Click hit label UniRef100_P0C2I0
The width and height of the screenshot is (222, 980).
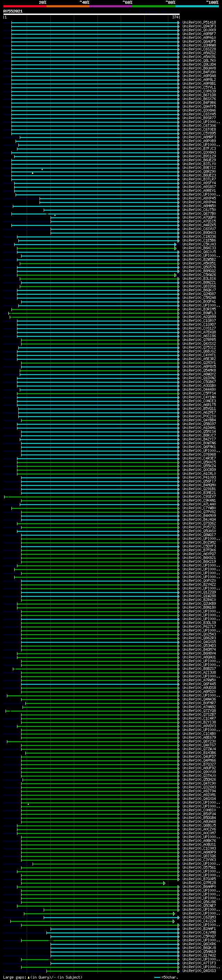click(x=199, y=416)
